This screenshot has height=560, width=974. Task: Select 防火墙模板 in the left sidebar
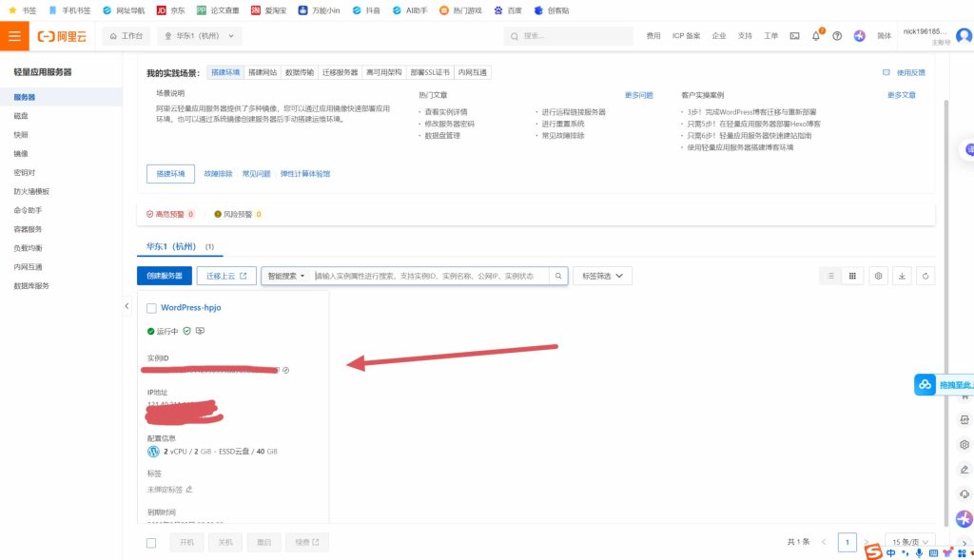click(31, 191)
